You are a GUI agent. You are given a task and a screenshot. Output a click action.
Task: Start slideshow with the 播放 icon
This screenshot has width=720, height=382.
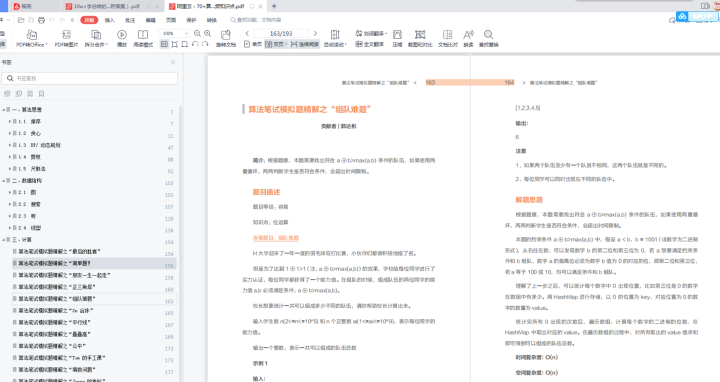click(x=122, y=39)
